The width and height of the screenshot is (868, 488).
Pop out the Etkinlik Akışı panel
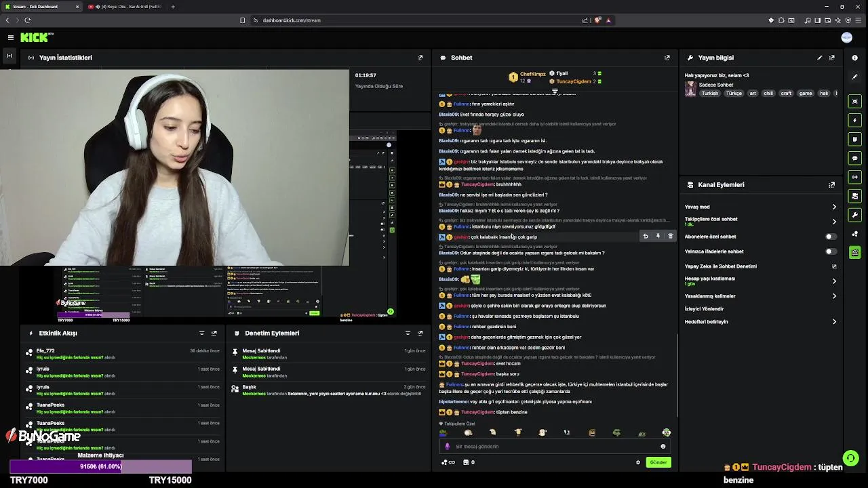(214, 333)
